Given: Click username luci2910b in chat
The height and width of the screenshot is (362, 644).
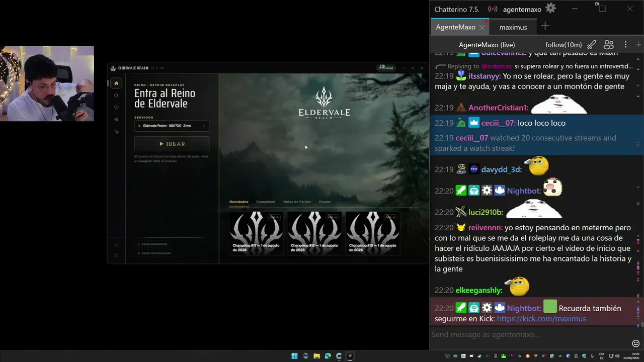Looking at the screenshot, I should pyautogui.click(x=486, y=212).
